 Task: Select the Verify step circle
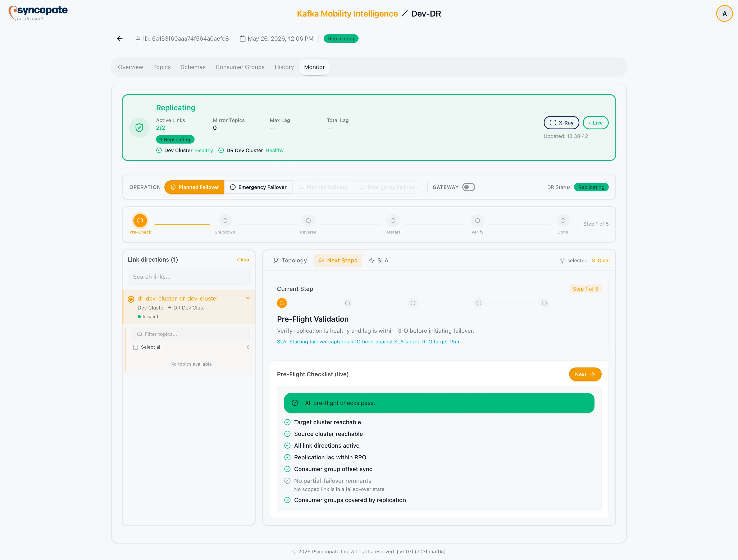click(477, 221)
